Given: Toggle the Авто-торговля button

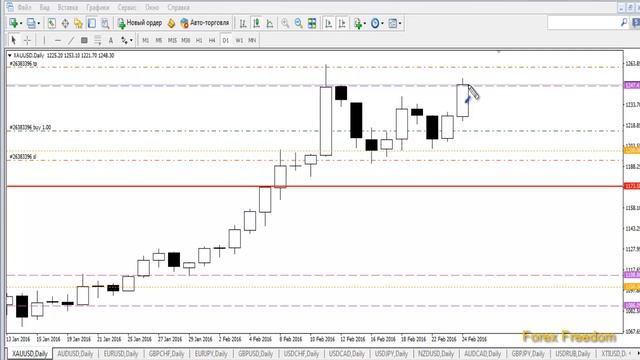Looking at the screenshot, I should [x=205, y=23].
